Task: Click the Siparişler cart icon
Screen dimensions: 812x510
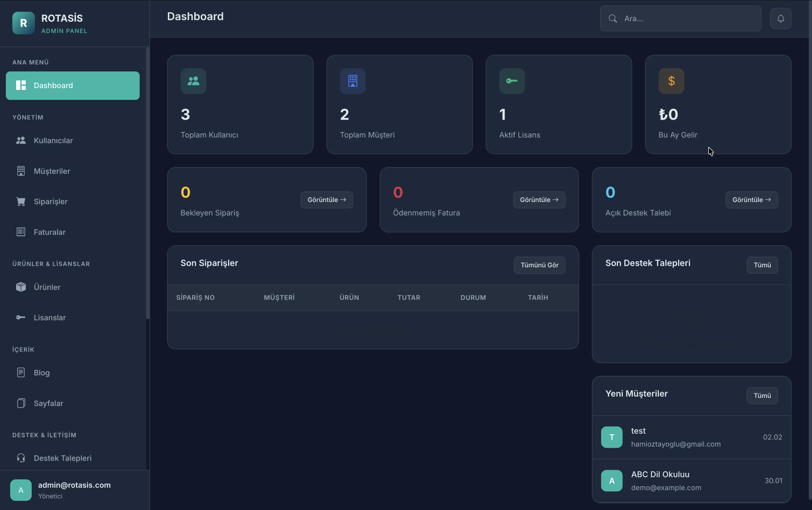Action: point(21,201)
